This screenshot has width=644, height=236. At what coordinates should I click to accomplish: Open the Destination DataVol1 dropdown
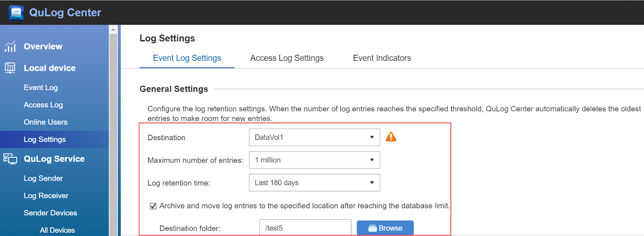coord(314,137)
